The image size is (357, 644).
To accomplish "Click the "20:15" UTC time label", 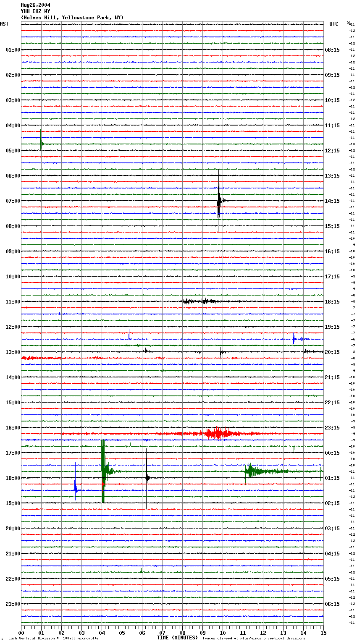I will click(x=332, y=352).
